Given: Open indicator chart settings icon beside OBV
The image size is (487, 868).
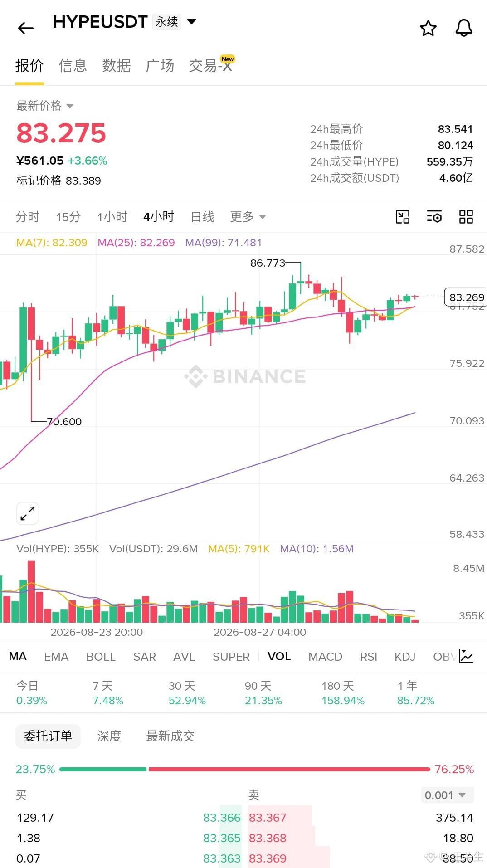Looking at the screenshot, I should 466,656.
